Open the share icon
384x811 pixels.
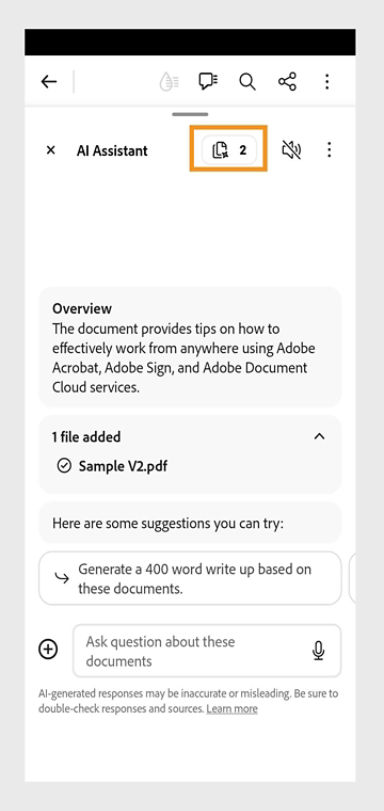point(287,82)
